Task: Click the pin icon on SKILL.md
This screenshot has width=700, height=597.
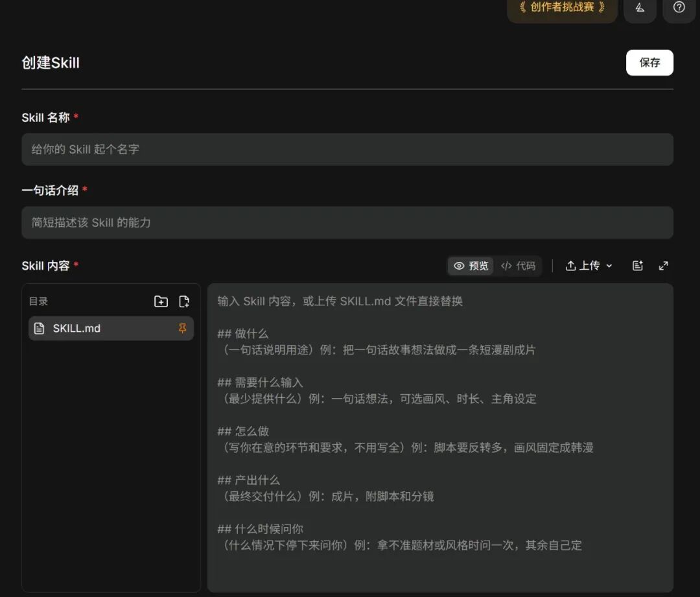Action: [182, 328]
